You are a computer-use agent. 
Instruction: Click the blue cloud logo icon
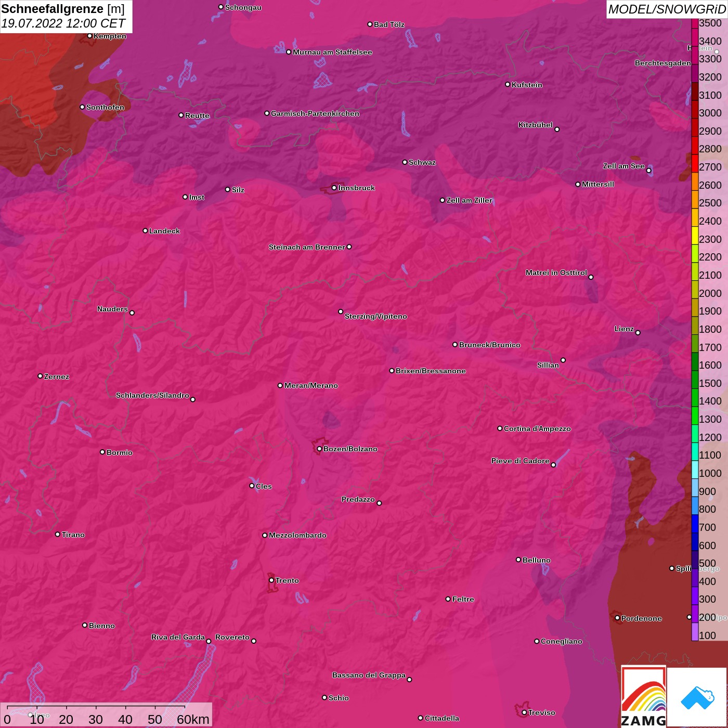[x=697, y=697]
